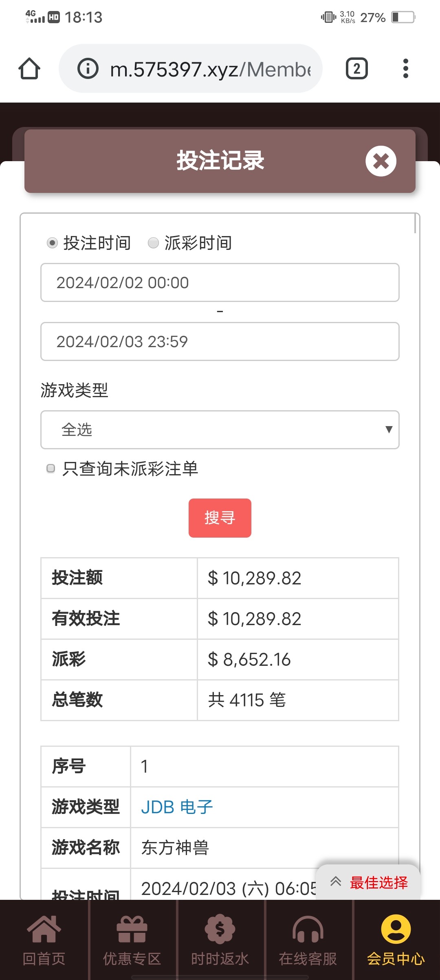Viewport: 440px width, 980px height.
Task: Click the dropdown arrow beside 全选
Action: (x=389, y=430)
